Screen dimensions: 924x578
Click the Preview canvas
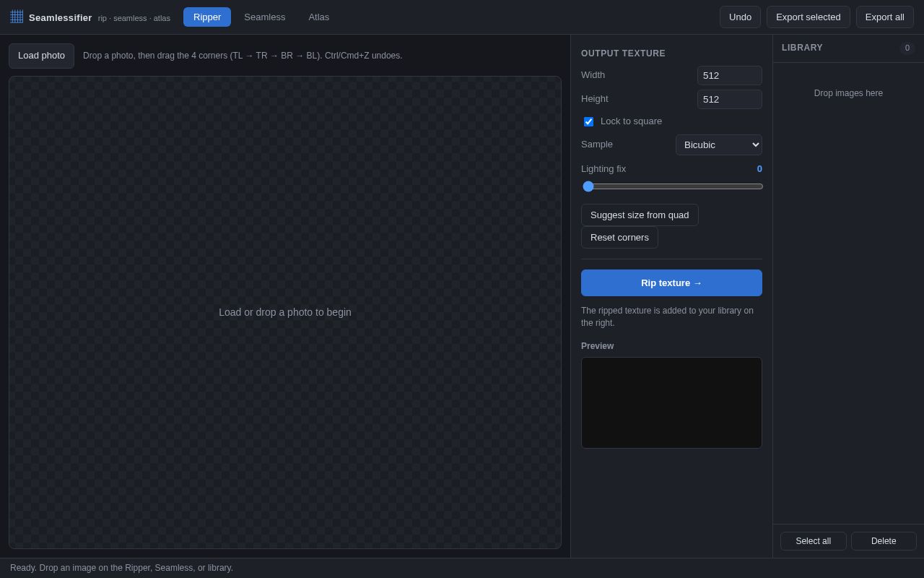(x=671, y=402)
